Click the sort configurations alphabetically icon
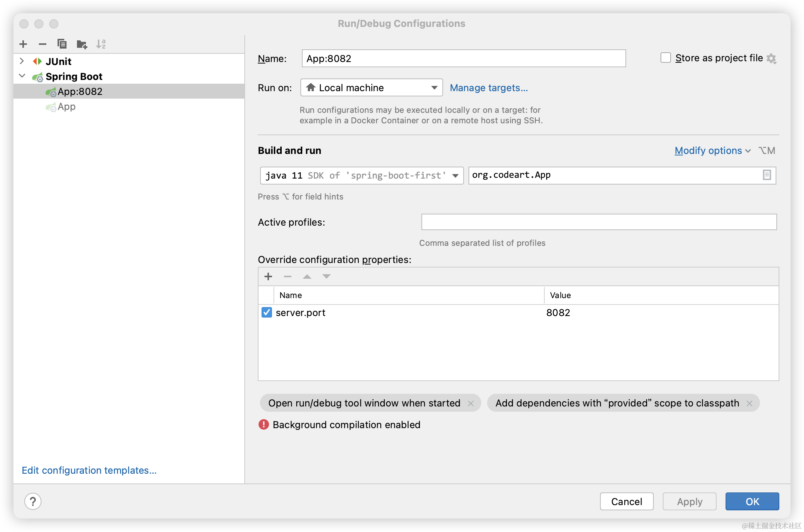The width and height of the screenshot is (804, 532). (x=101, y=44)
